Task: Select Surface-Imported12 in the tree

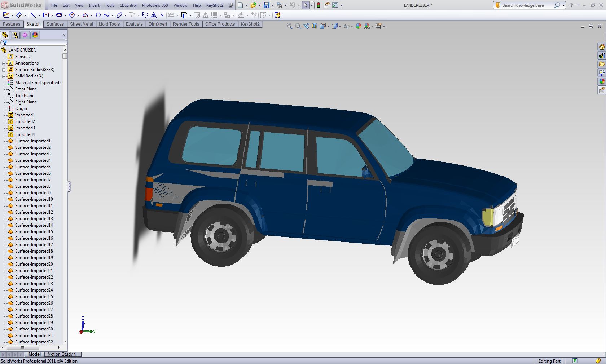Action: (34, 212)
